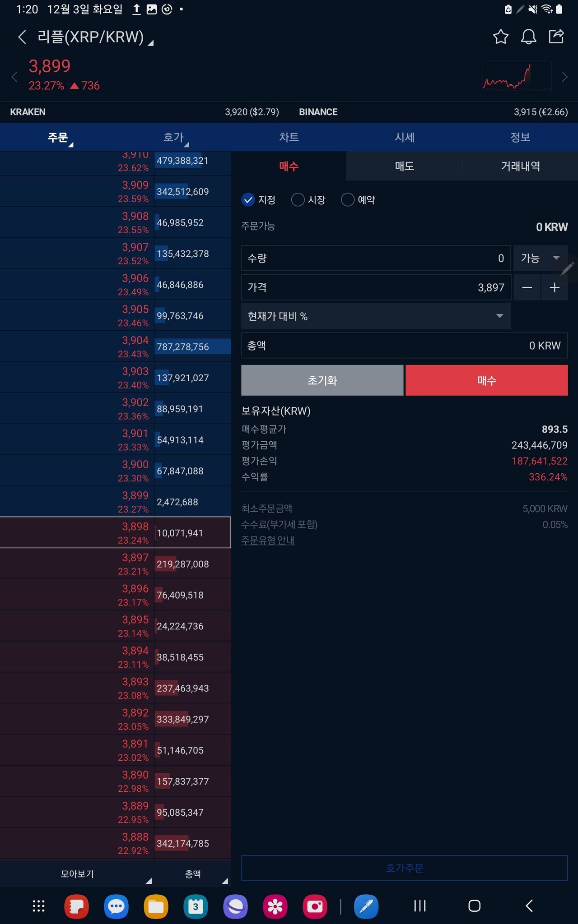This screenshot has height=924, width=578.
Task: Select the 매도 sell tab
Action: [x=405, y=166]
